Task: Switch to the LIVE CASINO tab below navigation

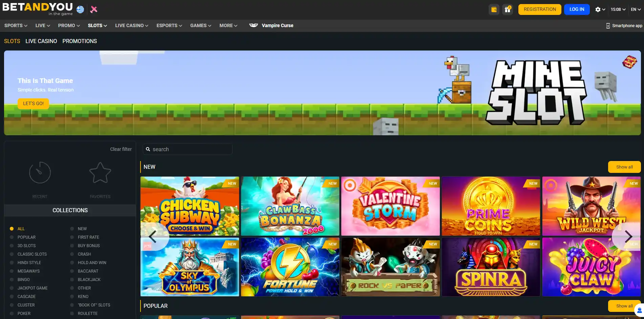Action: click(41, 41)
